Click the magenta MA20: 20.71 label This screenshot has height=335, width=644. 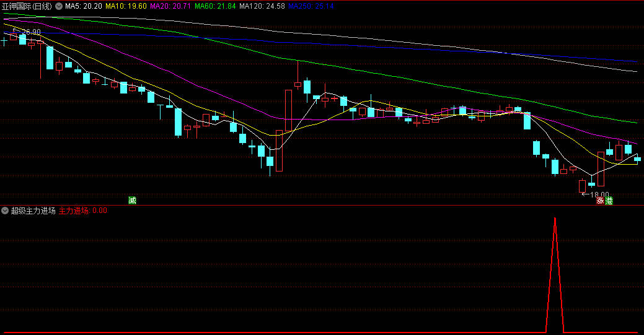coord(170,6)
